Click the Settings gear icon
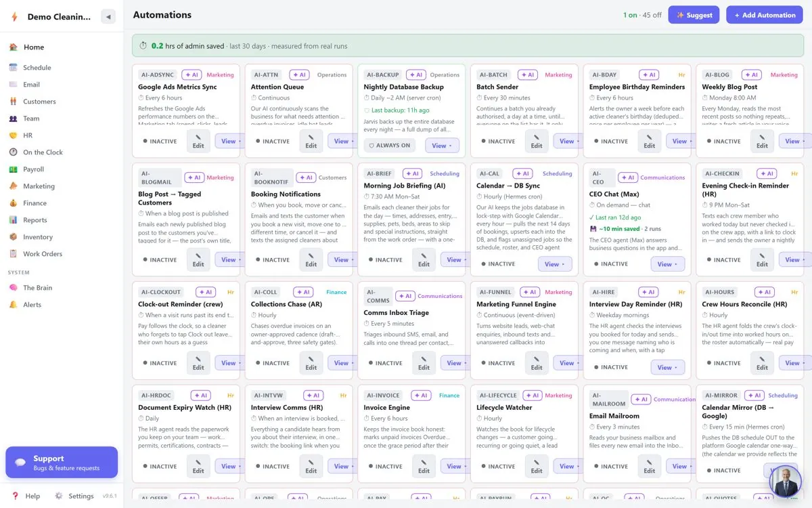This screenshot has width=812, height=508. 59,496
